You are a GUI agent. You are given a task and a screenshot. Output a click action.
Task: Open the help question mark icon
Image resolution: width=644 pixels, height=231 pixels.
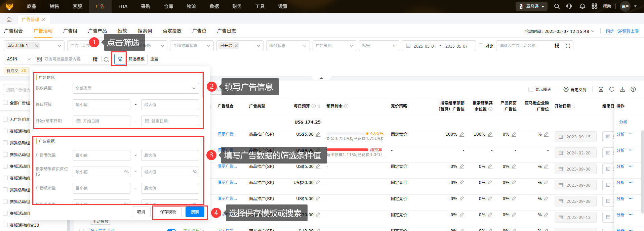click(633, 89)
